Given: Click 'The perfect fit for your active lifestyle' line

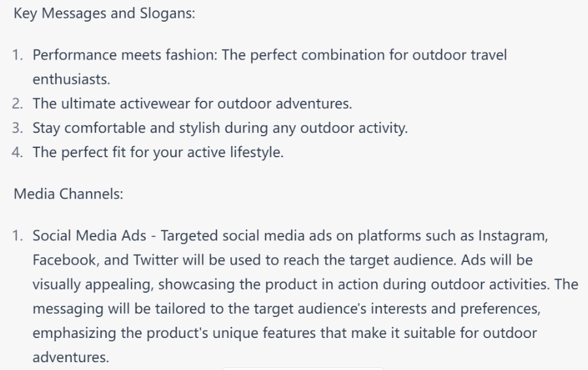Looking at the screenshot, I should click(158, 153).
